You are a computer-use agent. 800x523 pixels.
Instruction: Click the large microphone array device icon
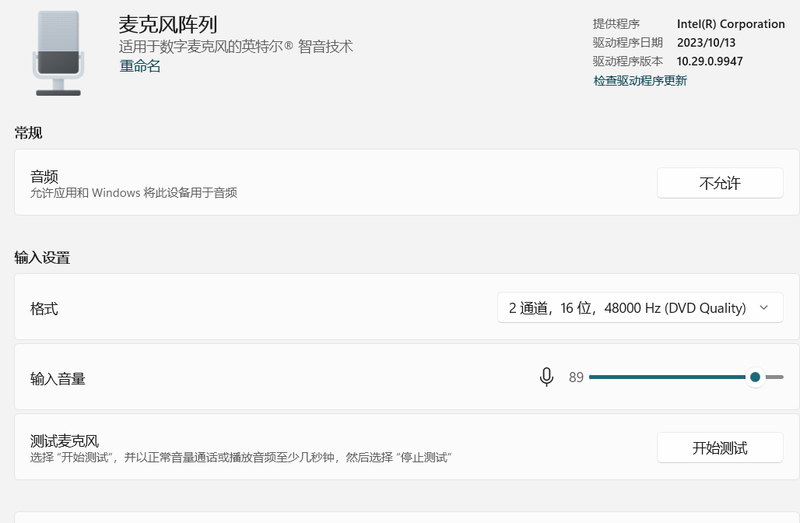pyautogui.click(x=58, y=53)
